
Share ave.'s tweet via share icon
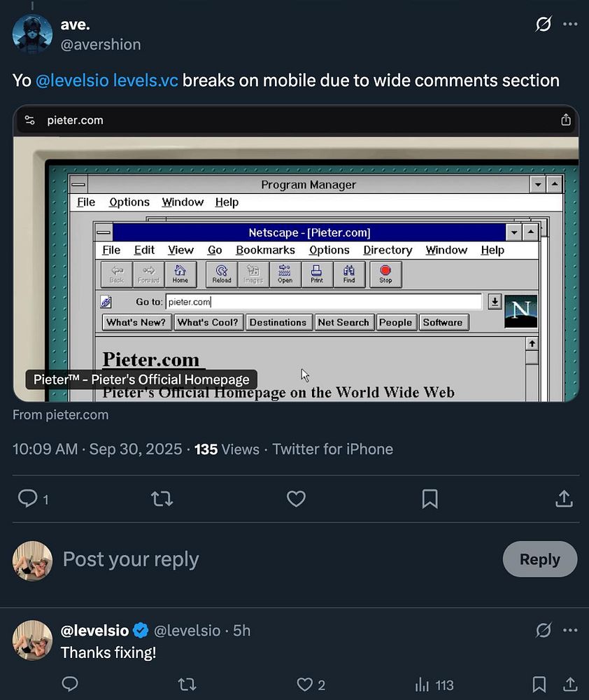point(564,498)
